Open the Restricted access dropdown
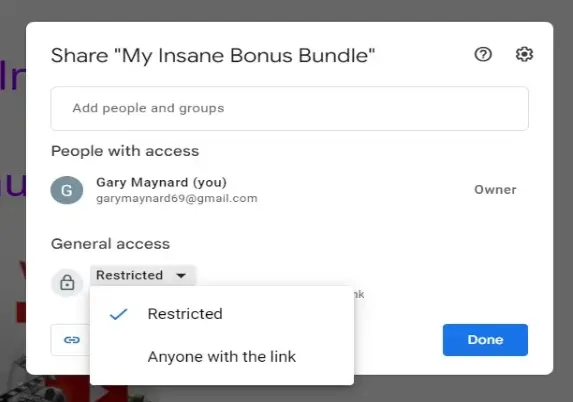Screen dimensions: 573x402 point(143,275)
